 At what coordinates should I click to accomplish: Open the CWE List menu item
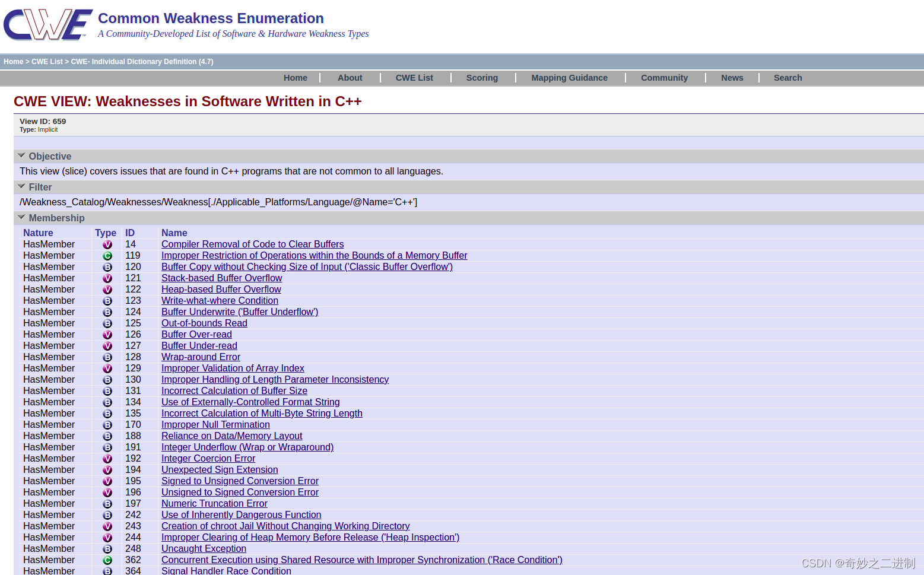(414, 78)
